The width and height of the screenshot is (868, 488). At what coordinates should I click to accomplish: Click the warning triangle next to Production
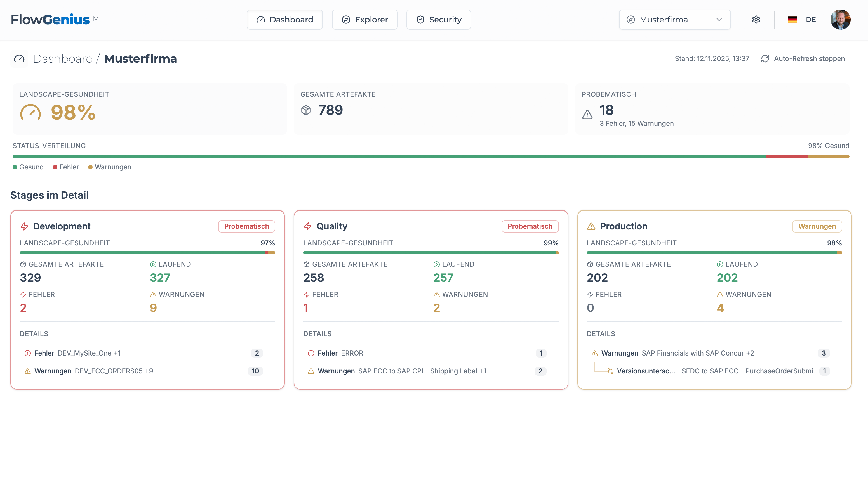591,226
